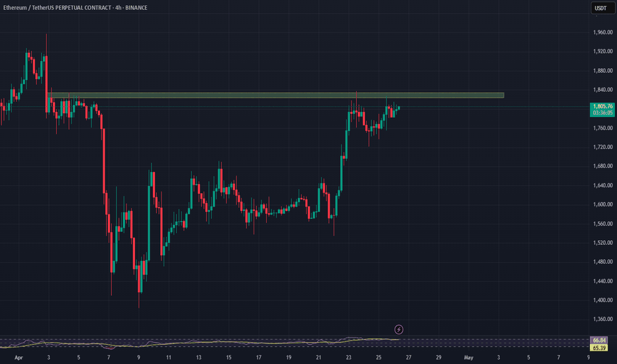Click the 13 date label on time axis
Viewport: 617px width, 364px height.
click(x=199, y=357)
